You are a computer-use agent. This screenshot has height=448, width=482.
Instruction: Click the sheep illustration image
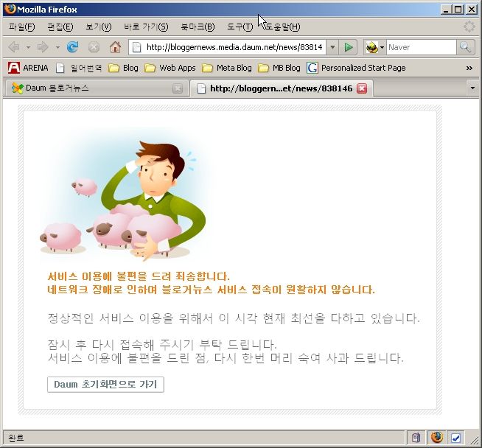coord(123,197)
